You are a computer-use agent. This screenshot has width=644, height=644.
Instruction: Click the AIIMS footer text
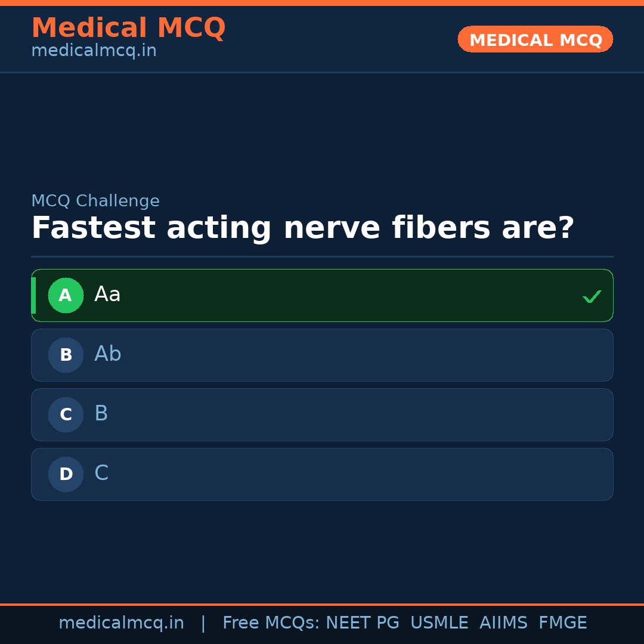tap(503, 623)
